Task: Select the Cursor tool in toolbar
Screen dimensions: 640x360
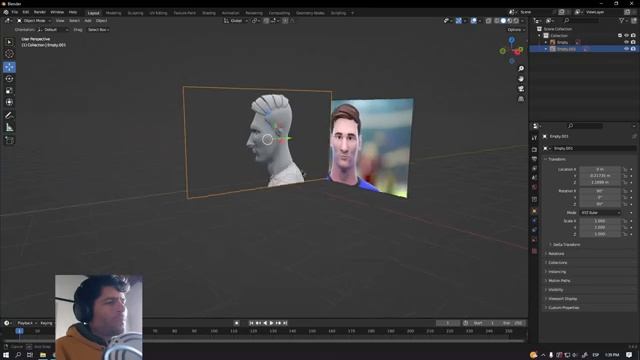Action: click(x=9, y=54)
